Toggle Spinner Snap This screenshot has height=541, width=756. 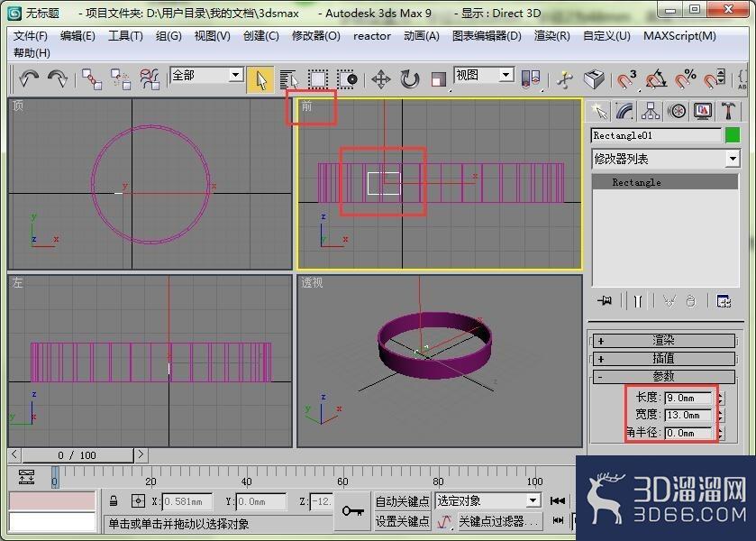[715, 79]
